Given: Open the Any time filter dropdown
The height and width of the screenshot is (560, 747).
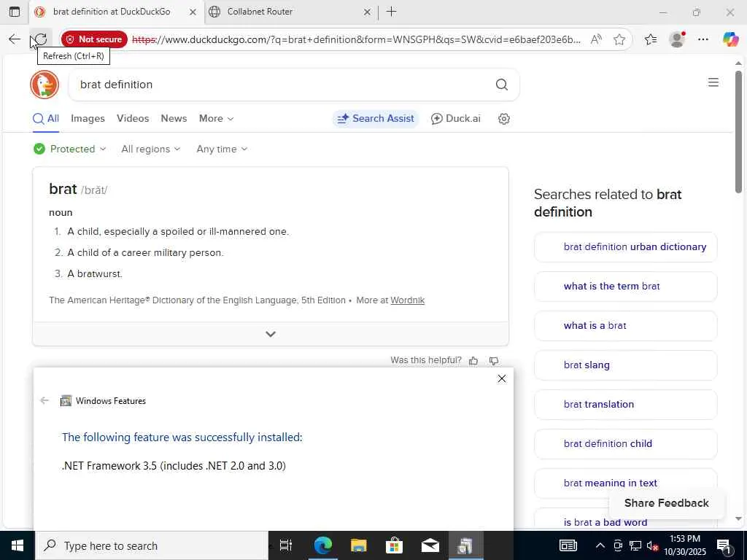Looking at the screenshot, I should tap(222, 149).
